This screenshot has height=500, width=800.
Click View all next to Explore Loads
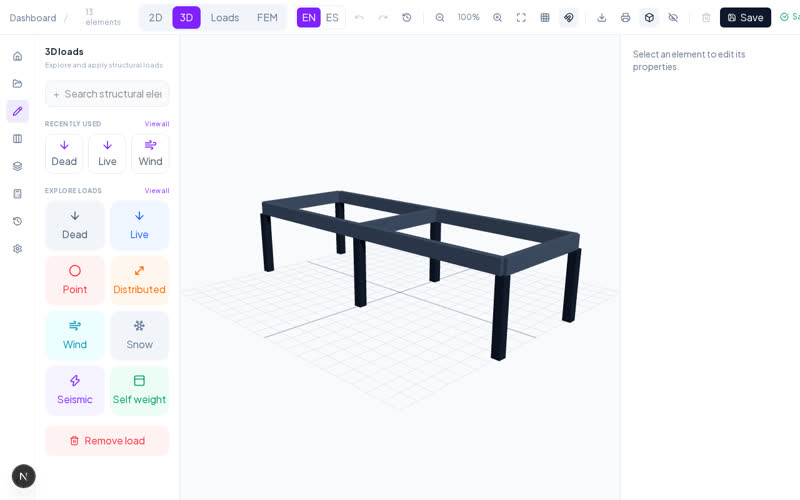coord(157,191)
